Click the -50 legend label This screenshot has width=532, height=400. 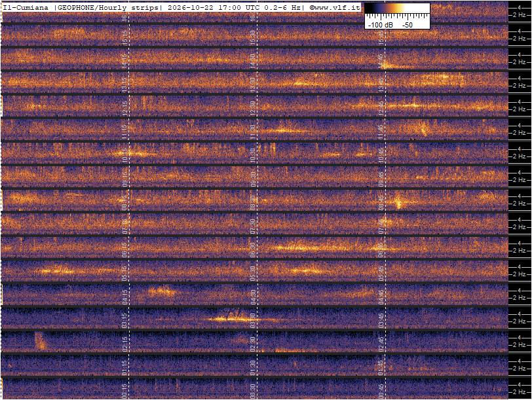coord(408,25)
